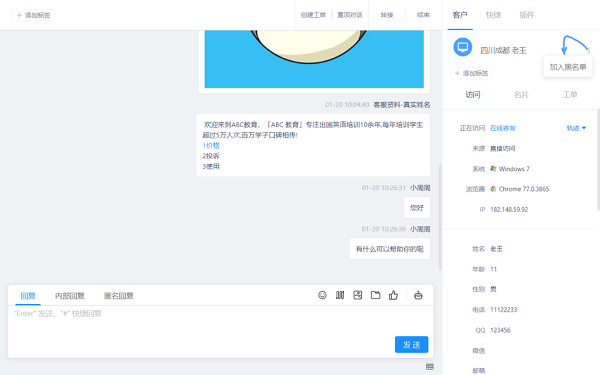This screenshot has width=600, height=375.
Task: Open the 名片 sub-tab
Action: (521, 95)
